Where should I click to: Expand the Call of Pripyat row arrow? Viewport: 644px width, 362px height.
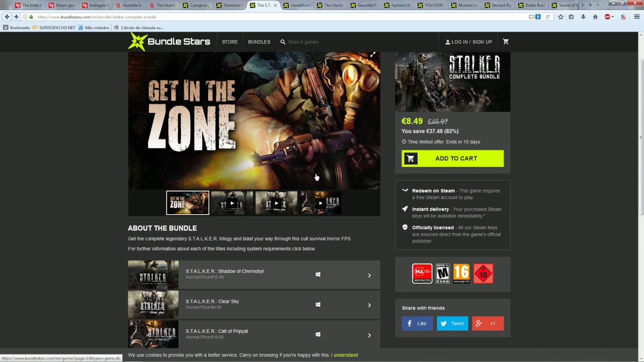369,335
